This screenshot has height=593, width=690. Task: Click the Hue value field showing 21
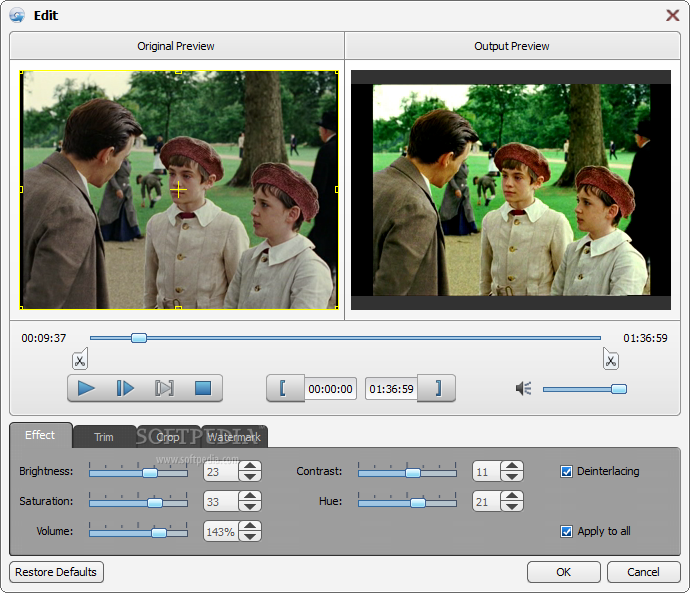[x=486, y=501]
